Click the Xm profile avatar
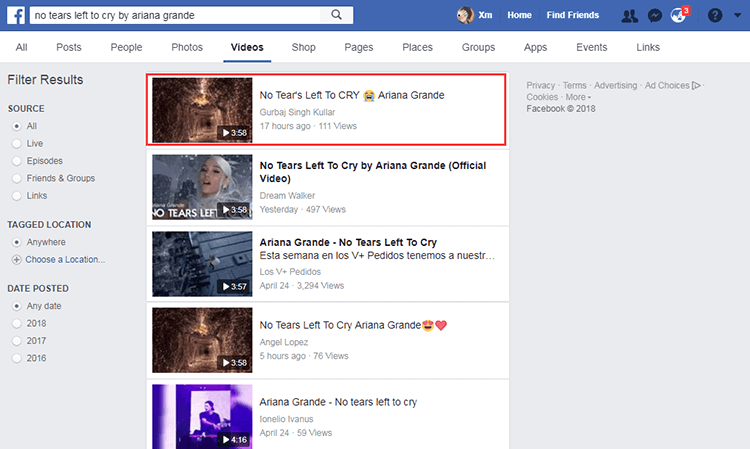The width and height of the screenshot is (750, 449). pyautogui.click(x=465, y=15)
